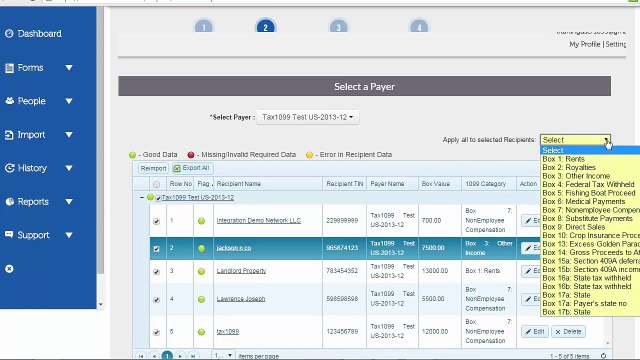Sort by Recipient Name column header
This screenshot has height=360, width=640.
pos(239,184)
